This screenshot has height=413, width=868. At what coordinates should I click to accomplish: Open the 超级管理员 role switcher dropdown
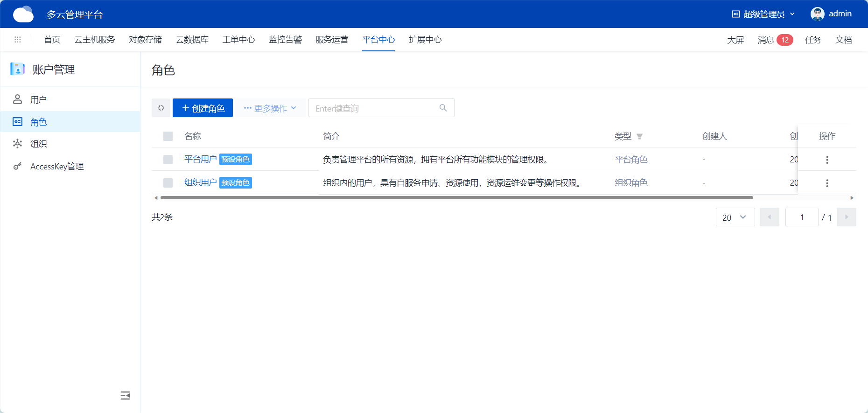763,14
